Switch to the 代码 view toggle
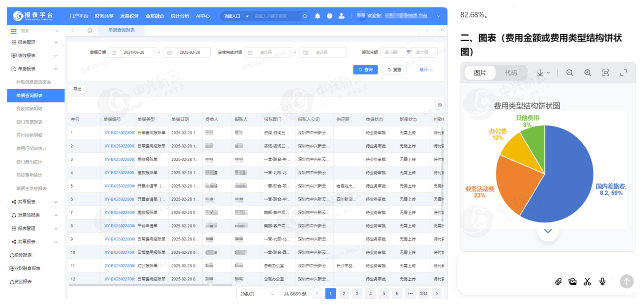The image size is (644, 307). tap(511, 73)
